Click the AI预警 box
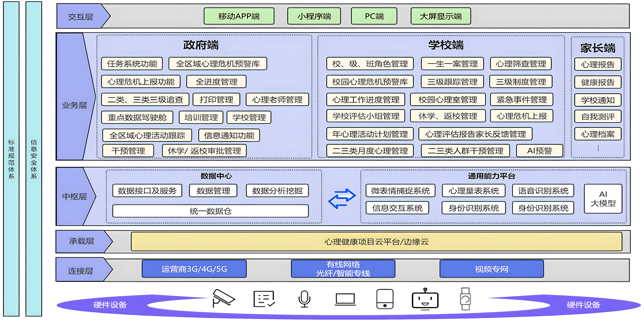 click(x=539, y=151)
